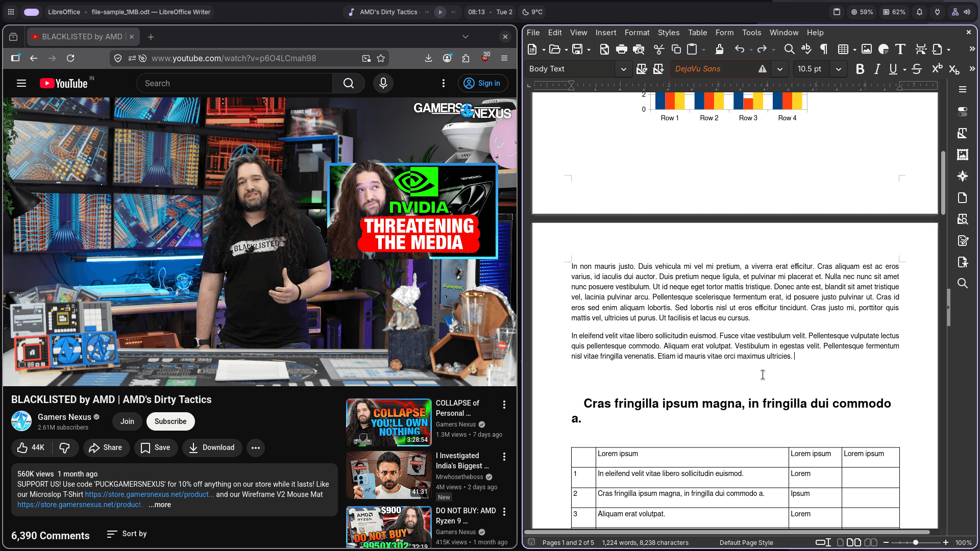Open the Properties deck in Writer sidebar
980x551 pixels.
[963, 111]
